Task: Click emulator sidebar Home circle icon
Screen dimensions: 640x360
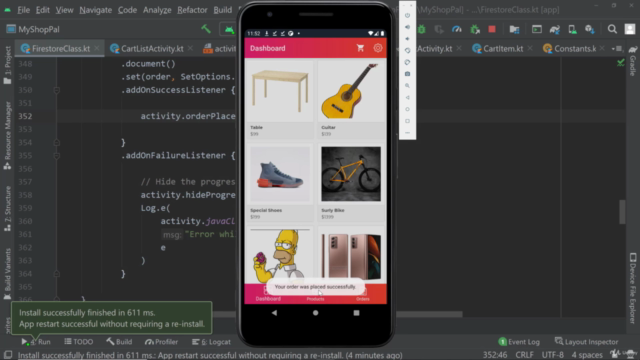Action: (x=407, y=109)
